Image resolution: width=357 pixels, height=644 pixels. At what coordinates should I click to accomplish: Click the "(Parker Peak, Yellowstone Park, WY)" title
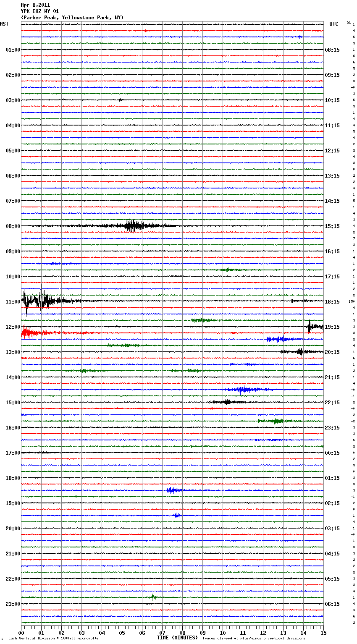point(72,17)
